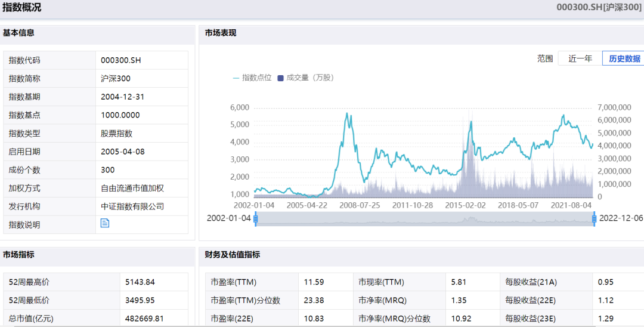Click the 2002-01-04 slider start date label
The width and height of the screenshot is (644, 327).
point(229,218)
